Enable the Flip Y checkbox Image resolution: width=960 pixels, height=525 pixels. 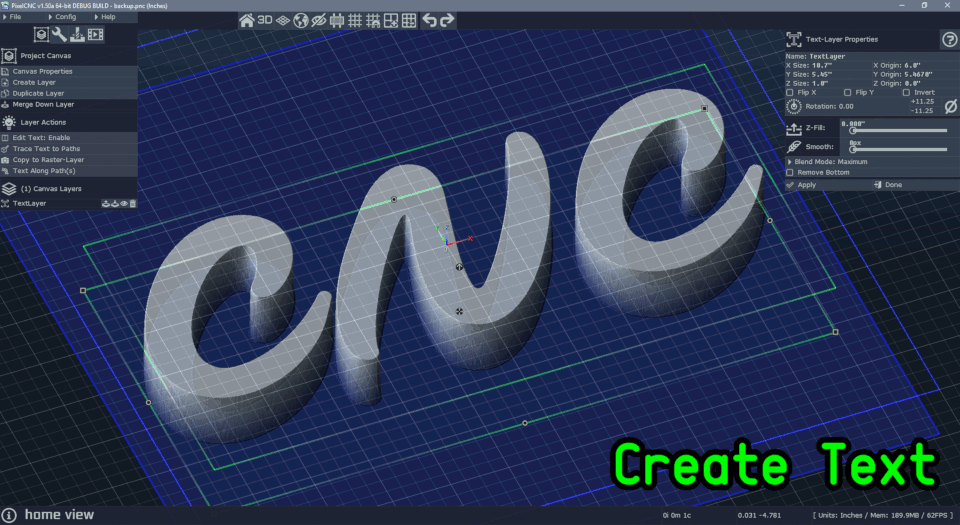click(x=847, y=93)
